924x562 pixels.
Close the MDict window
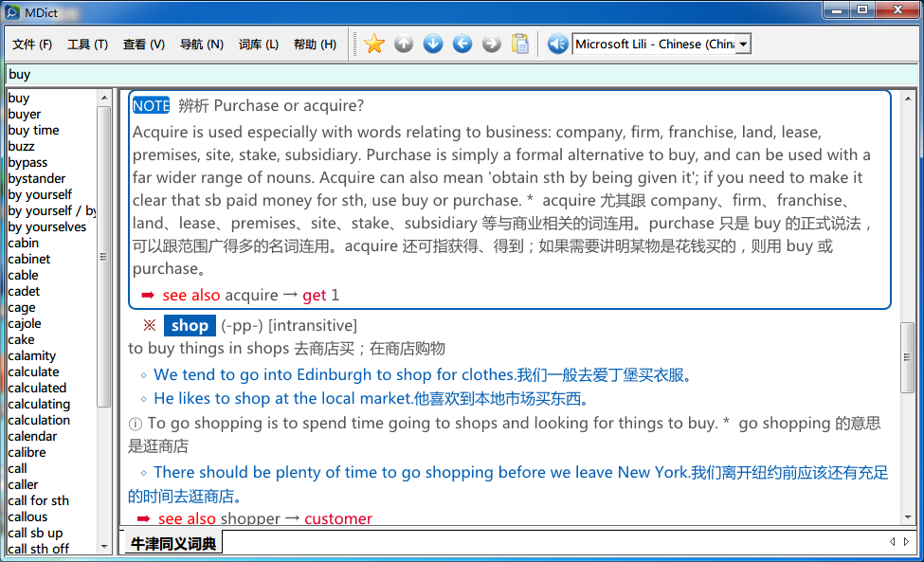pyautogui.click(x=898, y=9)
